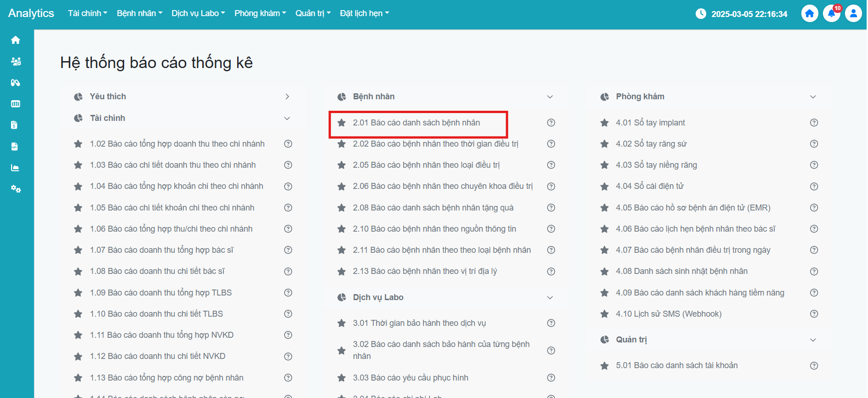Click help icon next to 4.01 Sổ tay implant
868x398 pixels.
click(814, 123)
